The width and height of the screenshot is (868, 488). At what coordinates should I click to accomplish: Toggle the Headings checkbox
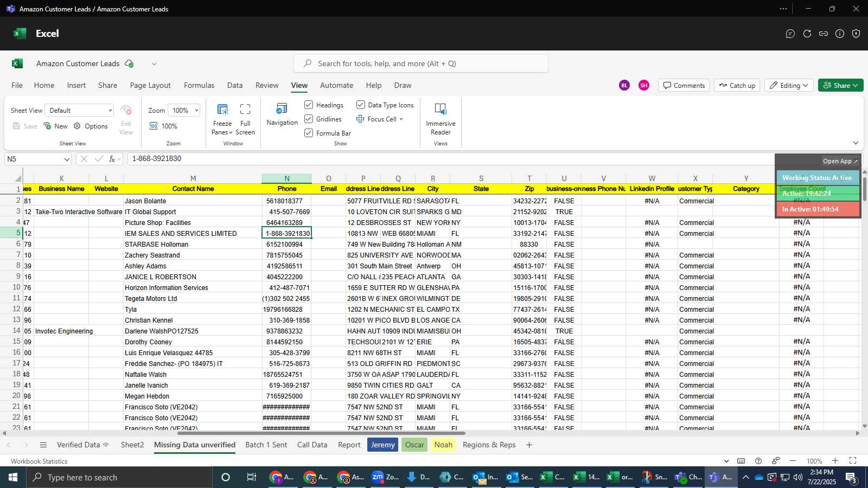pyautogui.click(x=309, y=105)
